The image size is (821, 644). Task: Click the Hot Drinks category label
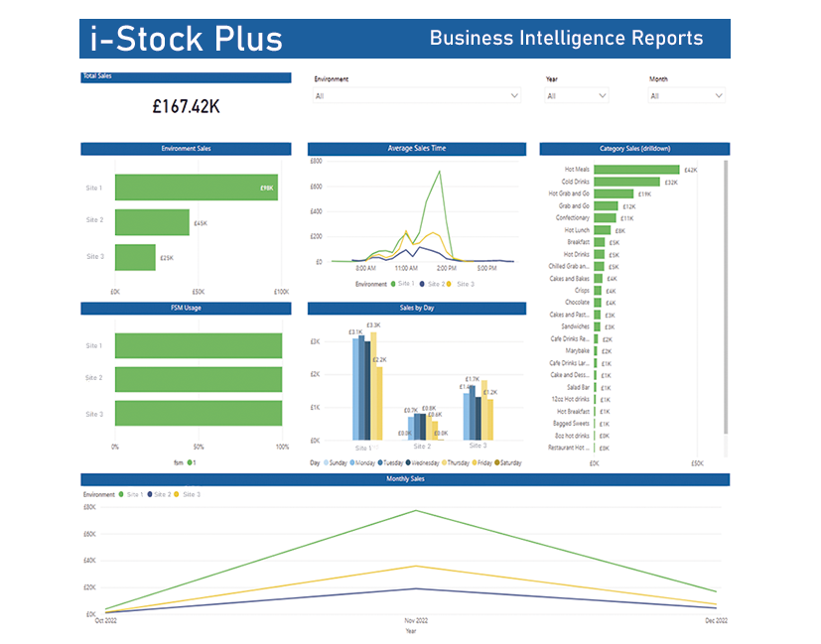click(x=577, y=254)
